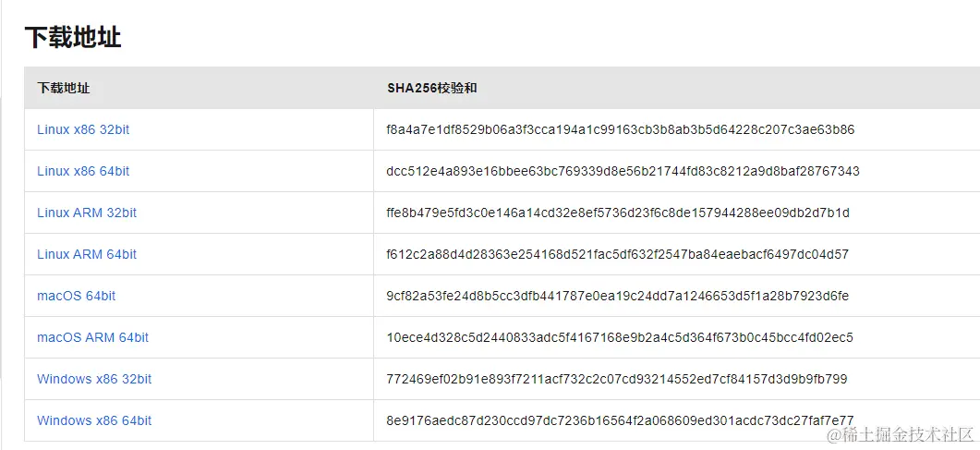Click the large 下载地址 page heading

pyautogui.click(x=73, y=37)
